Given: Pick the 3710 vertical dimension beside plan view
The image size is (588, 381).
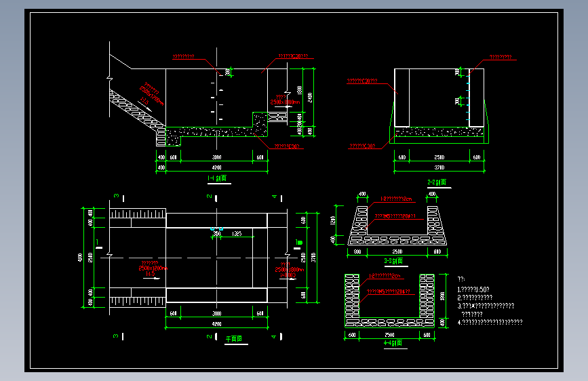Looking at the screenshot, I should click(x=313, y=258).
